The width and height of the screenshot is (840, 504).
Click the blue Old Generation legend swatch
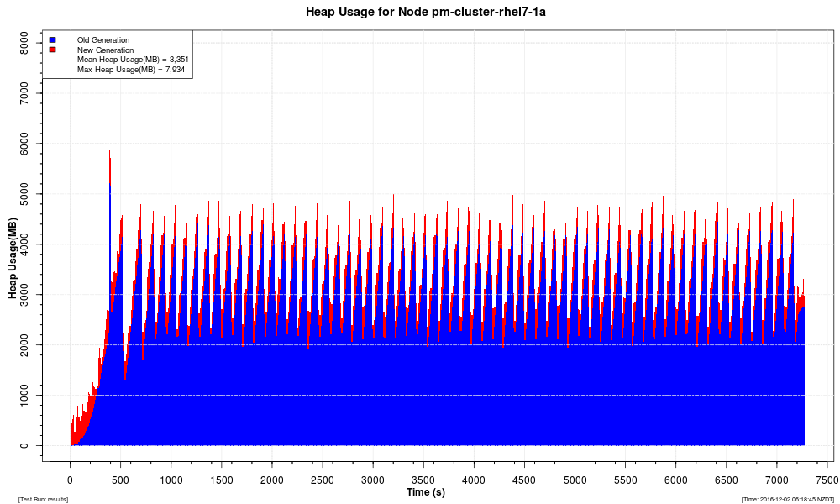pyautogui.click(x=52, y=39)
